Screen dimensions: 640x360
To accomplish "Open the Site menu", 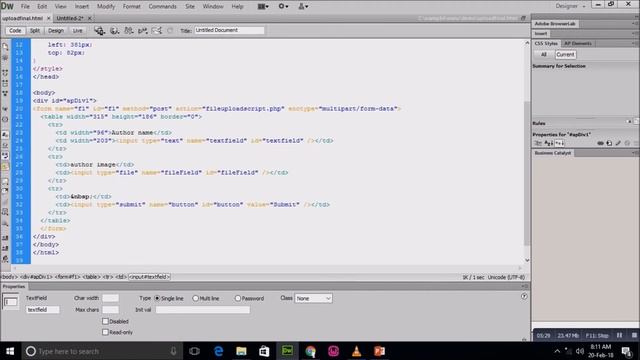I will tap(190, 7).
